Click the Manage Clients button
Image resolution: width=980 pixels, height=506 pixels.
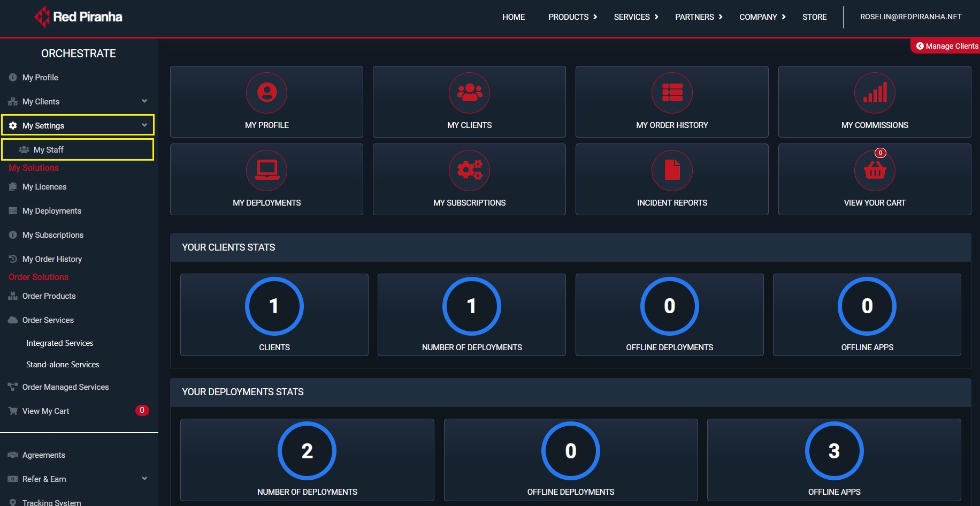(x=946, y=46)
